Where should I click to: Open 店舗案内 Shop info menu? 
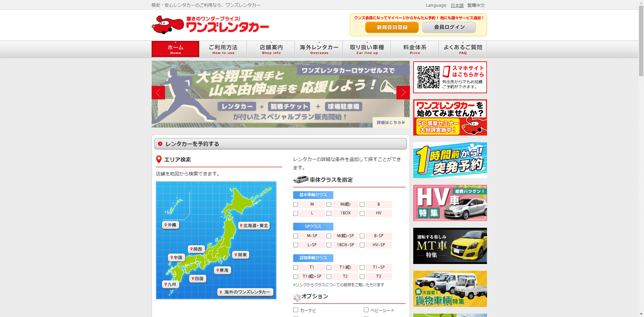[x=271, y=49]
